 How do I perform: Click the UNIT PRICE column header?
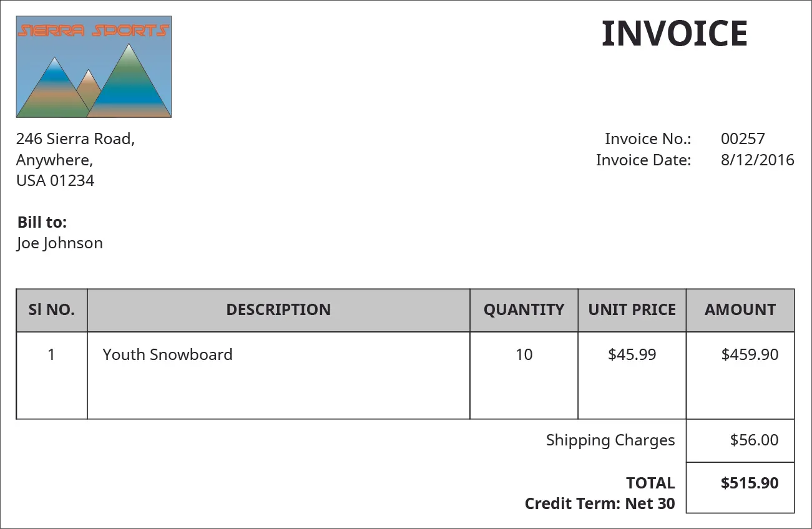click(x=632, y=309)
